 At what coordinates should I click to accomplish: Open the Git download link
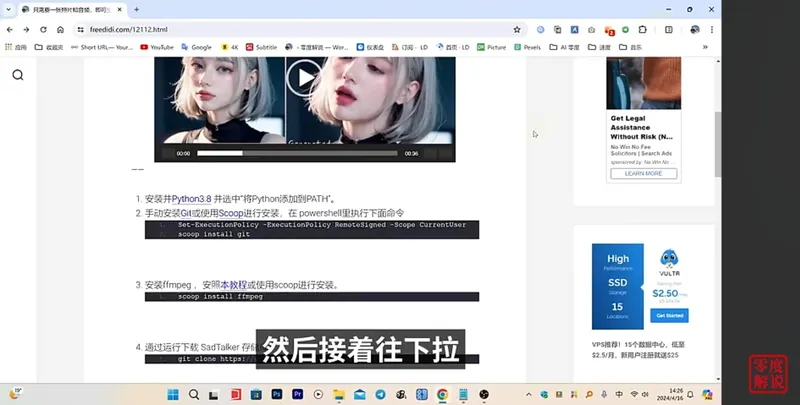[186, 213]
